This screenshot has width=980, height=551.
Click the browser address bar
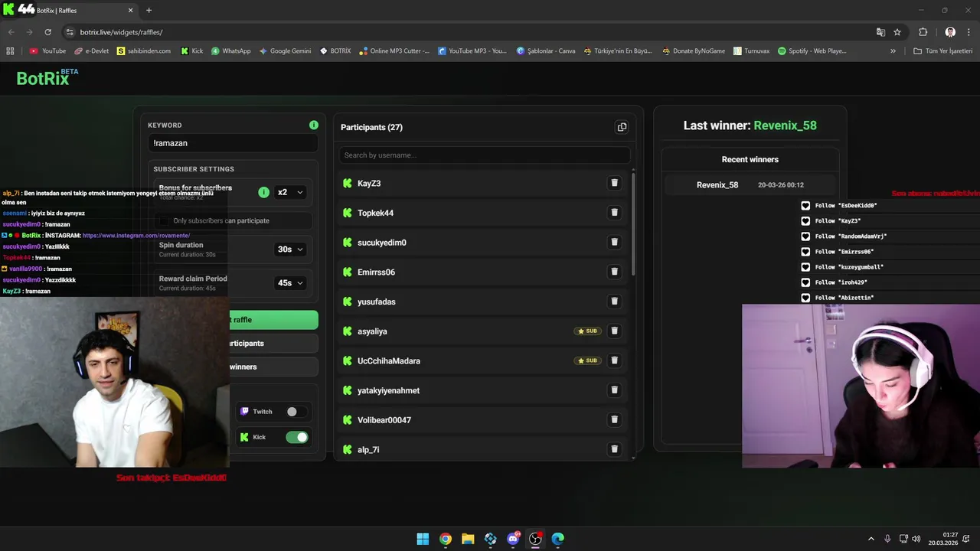point(467,32)
